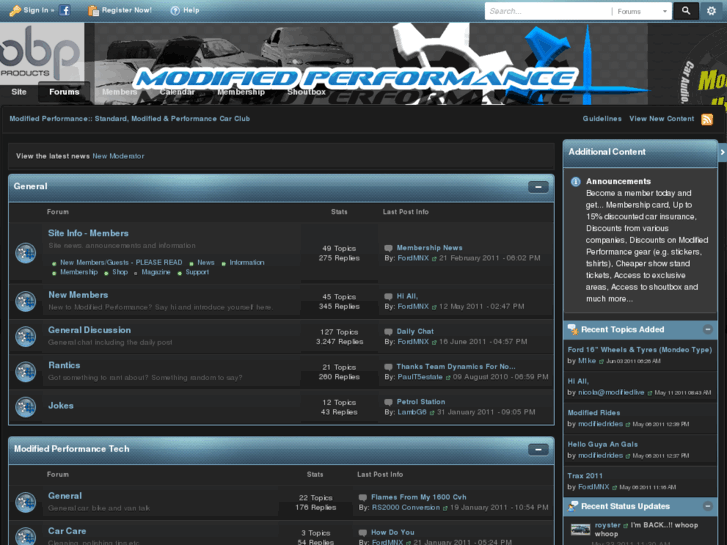Viewport: 727px width, 545px height.
Task: Click the Recent Status Updates header icon
Action: pos(573,506)
